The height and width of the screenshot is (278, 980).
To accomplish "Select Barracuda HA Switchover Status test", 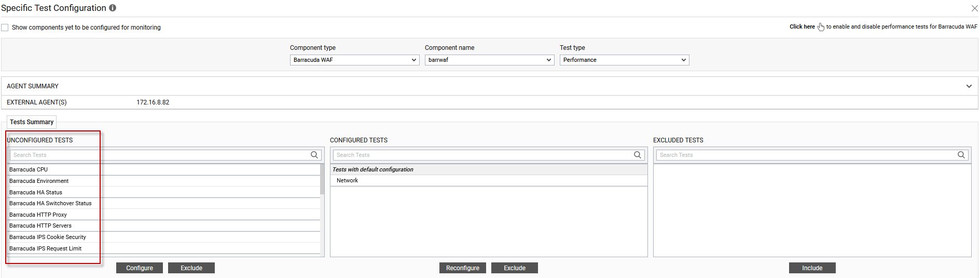I will 50,204.
